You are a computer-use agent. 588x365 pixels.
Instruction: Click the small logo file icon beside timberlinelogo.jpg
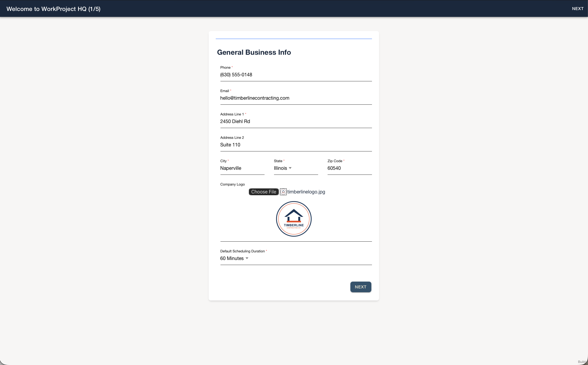(283, 192)
